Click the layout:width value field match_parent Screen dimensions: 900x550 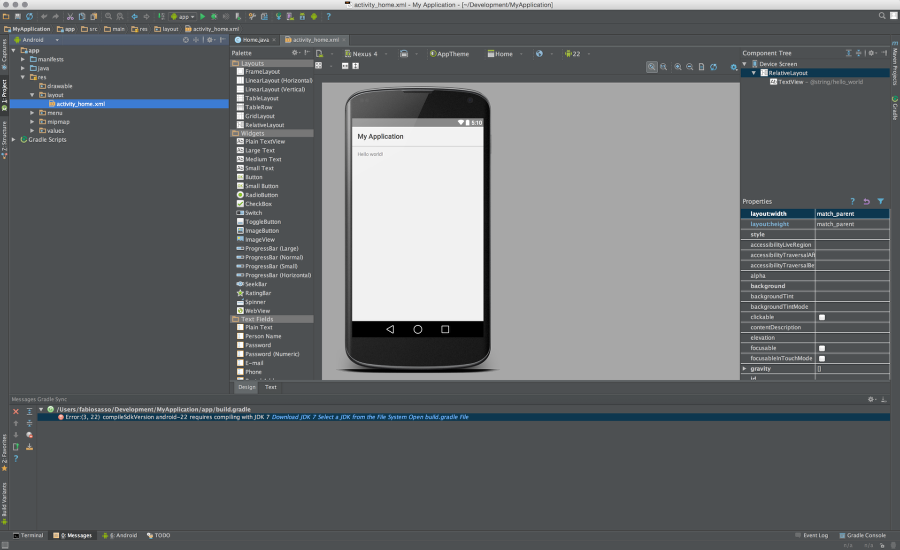852,214
